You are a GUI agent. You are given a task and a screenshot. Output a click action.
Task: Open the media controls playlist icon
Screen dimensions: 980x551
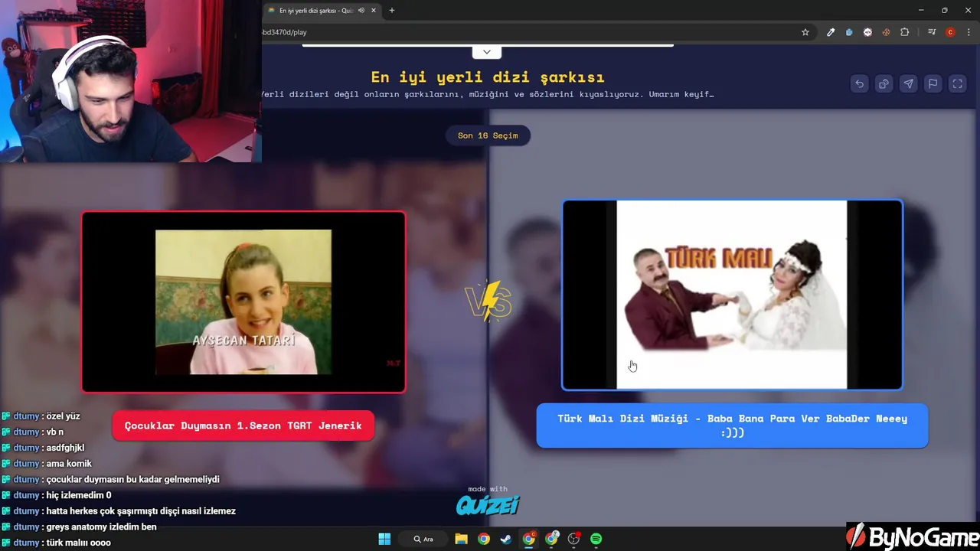tap(932, 32)
